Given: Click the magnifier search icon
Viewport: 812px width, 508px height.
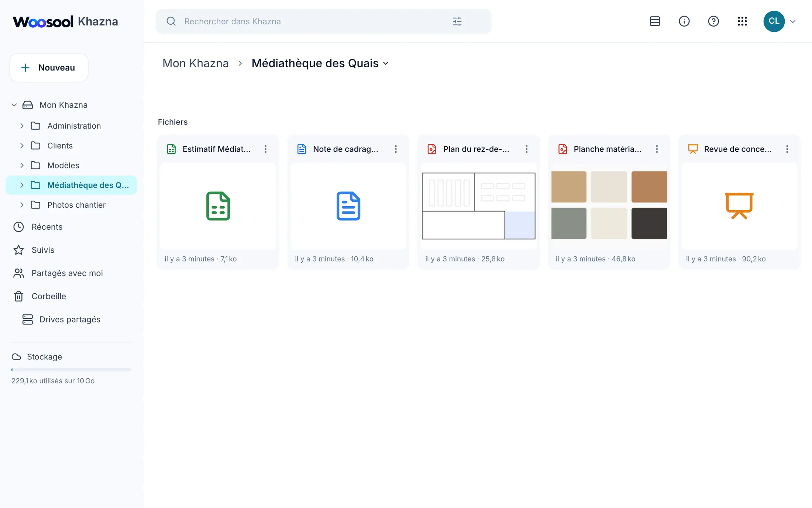Looking at the screenshot, I should tap(171, 21).
